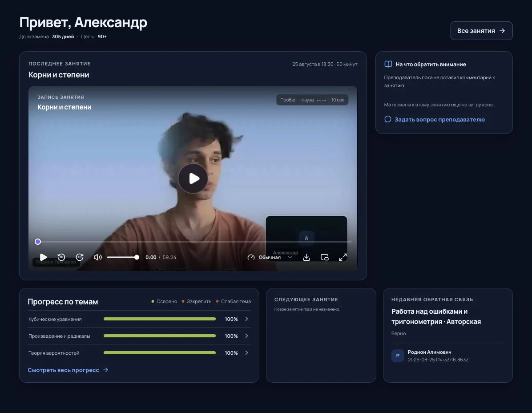Click Александр participant thumbnail in video
The image size is (532, 413).
click(x=306, y=238)
